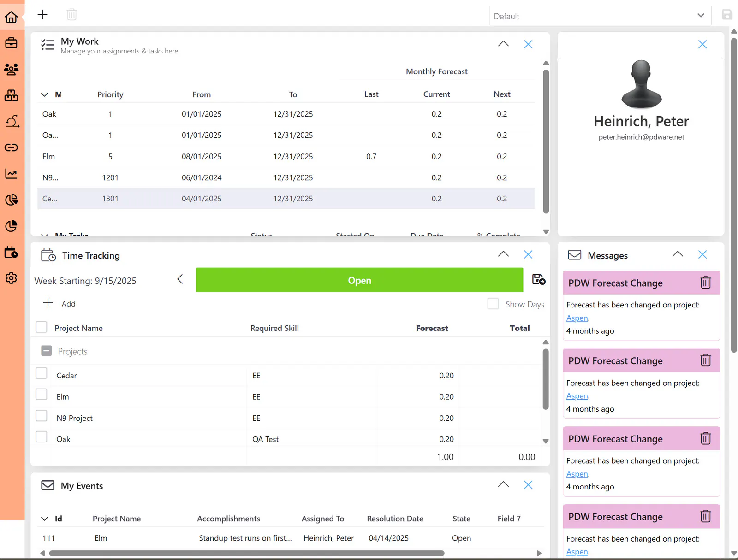Click the Time Tracking save-calendar icon

tap(539, 279)
